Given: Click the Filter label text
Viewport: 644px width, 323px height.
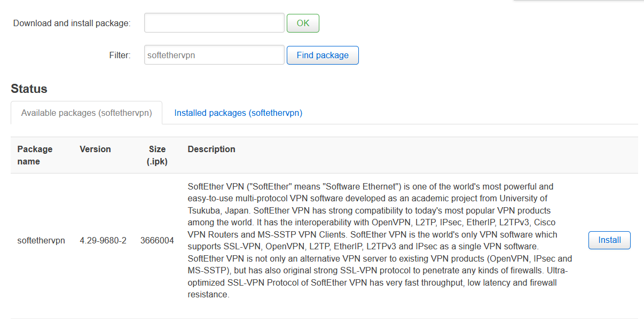Looking at the screenshot, I should pos(120,54).
